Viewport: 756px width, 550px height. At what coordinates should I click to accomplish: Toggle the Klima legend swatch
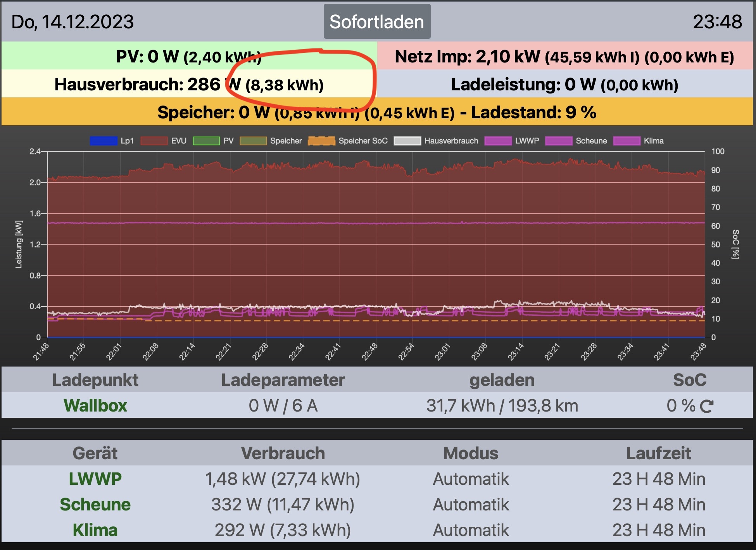(x=627, y=141)
